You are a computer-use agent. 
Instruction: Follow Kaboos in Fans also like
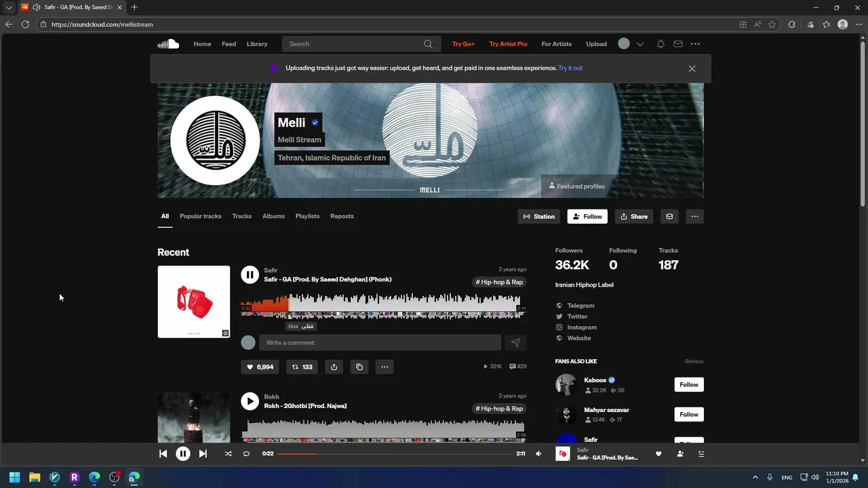click(x=689, y=384)
